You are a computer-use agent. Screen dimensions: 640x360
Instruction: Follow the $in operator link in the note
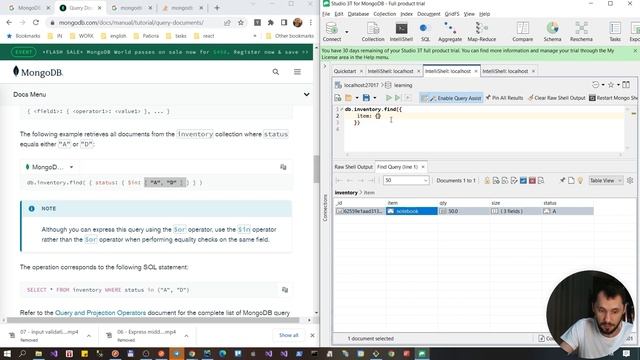click(x=244, y=229)
